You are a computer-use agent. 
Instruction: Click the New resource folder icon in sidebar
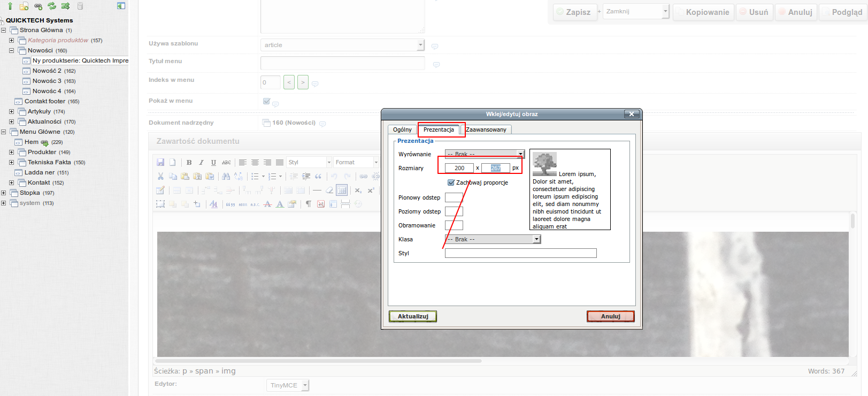(x=24, y=6)
